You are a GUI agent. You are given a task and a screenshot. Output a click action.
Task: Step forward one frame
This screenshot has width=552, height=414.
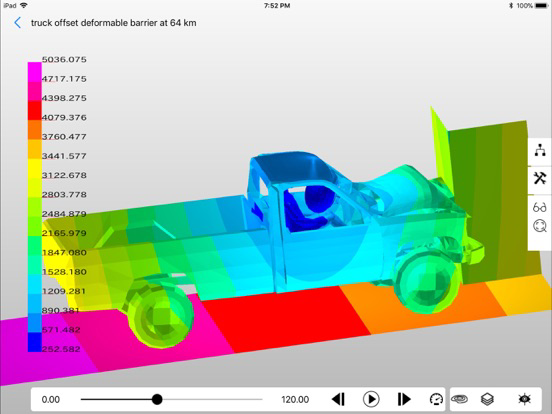tap(404, 399)
